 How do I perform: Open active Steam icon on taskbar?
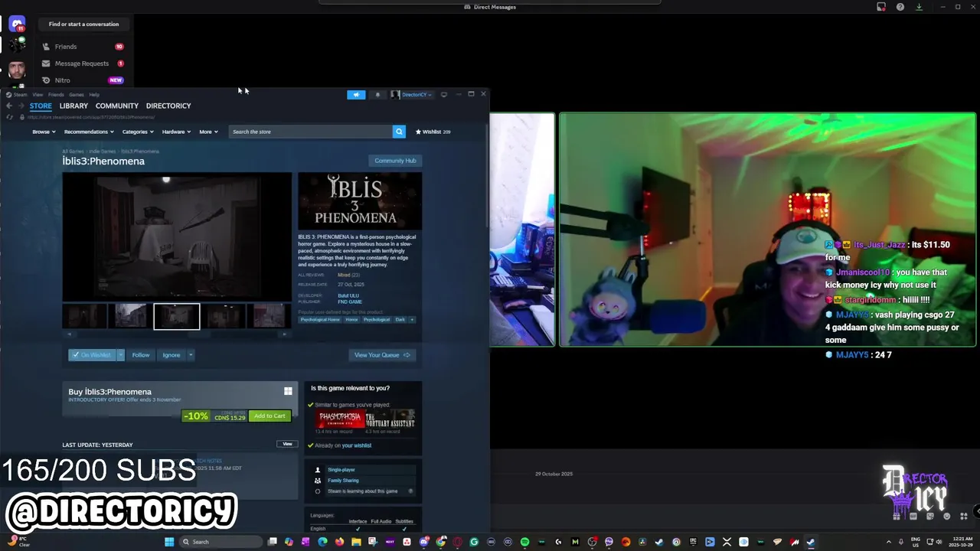click(x=811, y=542)
